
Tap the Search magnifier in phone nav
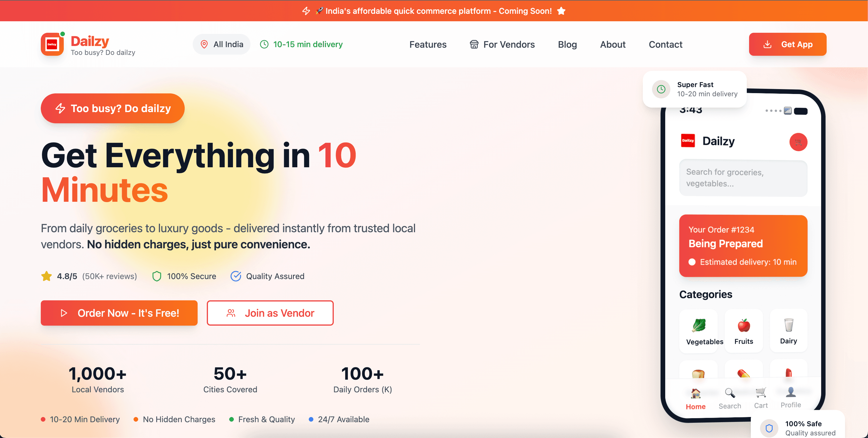click(730, 393)
